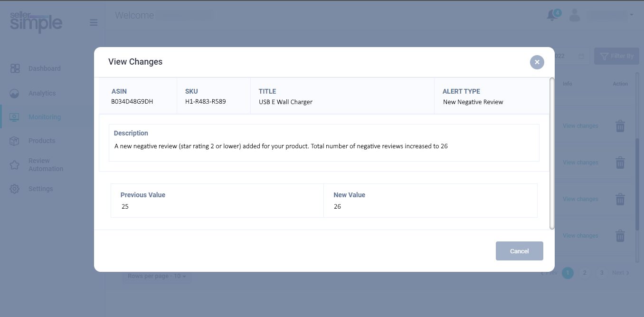Open Review Automation in the sidebar
Screen dimensions: 644x317
click(x=46, y=165)
